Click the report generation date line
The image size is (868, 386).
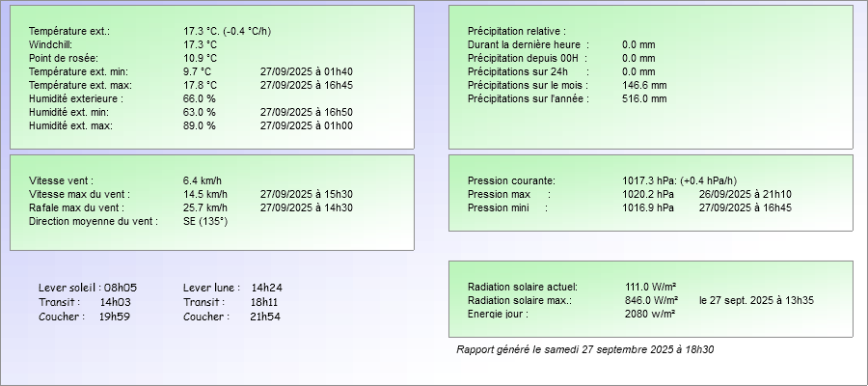point(591,349)
